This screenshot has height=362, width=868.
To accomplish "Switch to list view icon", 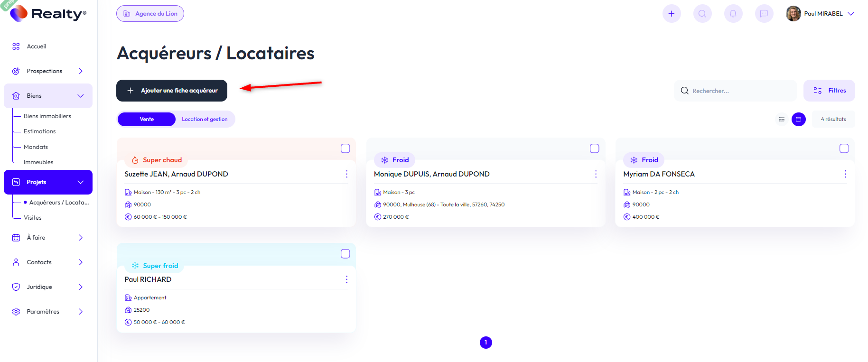I will [x=782, y=119].
